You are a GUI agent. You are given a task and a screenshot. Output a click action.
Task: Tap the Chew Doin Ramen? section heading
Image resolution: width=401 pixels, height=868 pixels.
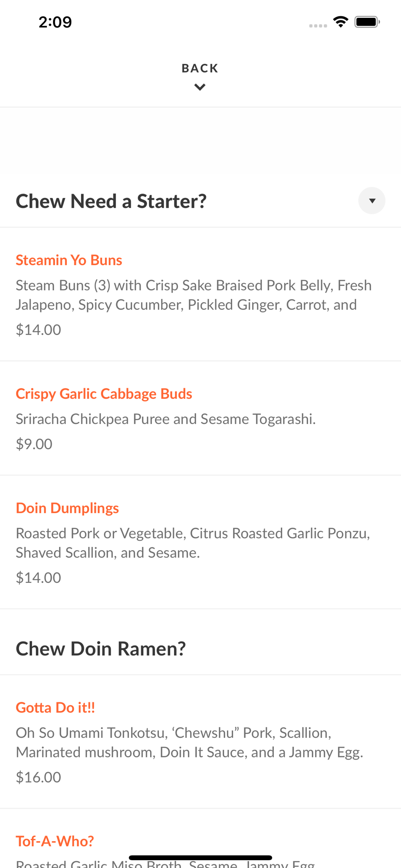coord(101,648)
